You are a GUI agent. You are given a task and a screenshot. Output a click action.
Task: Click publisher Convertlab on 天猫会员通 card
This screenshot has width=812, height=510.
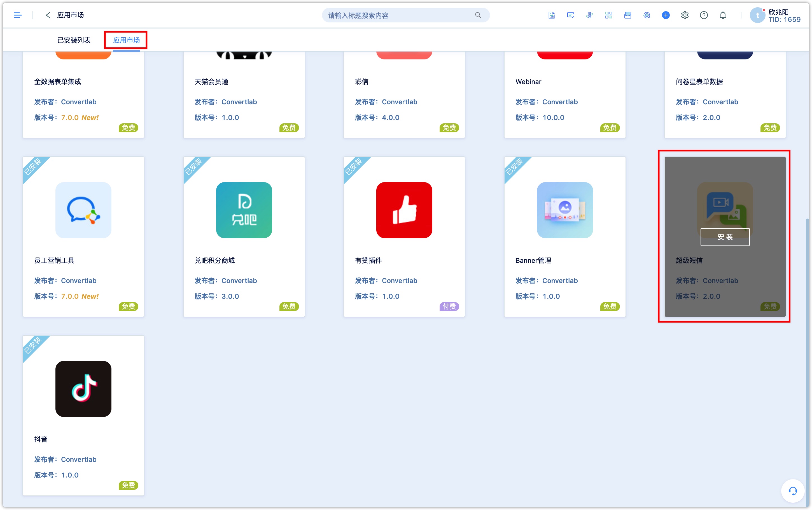(239, 102)
